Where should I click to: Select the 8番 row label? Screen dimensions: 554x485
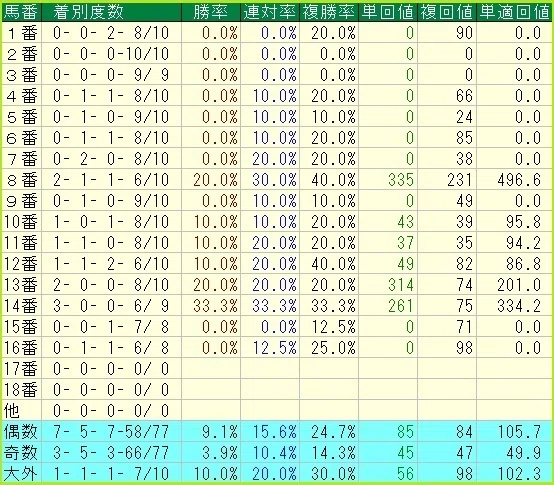pyautogui.click(x=22, y=180)
